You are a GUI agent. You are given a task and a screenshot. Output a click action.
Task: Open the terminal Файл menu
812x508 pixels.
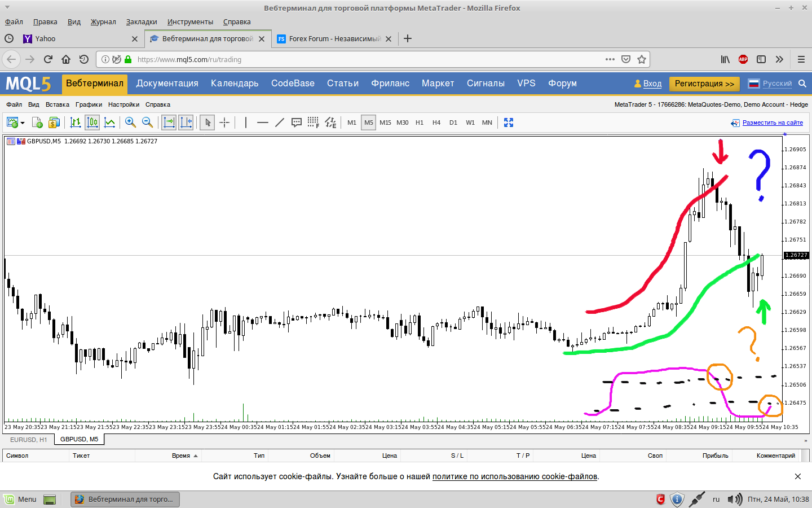tap(14, 104)
